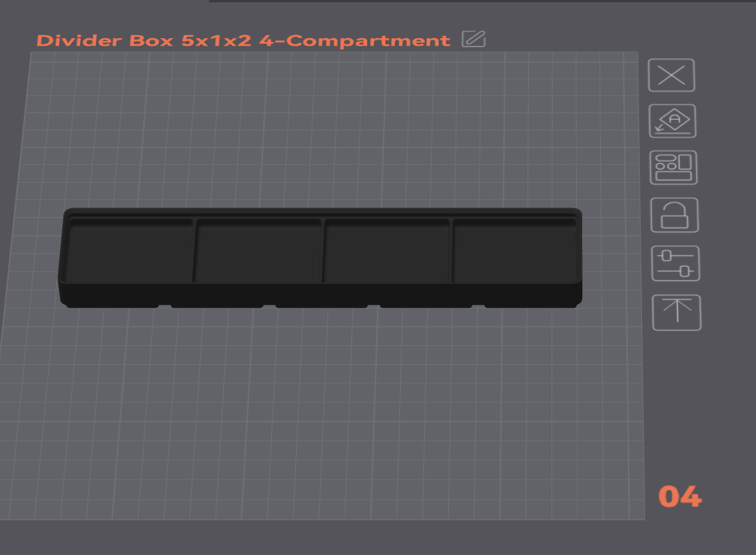
Task: Click the arrange objects on plate icon
Action: (x=674, y=168)
